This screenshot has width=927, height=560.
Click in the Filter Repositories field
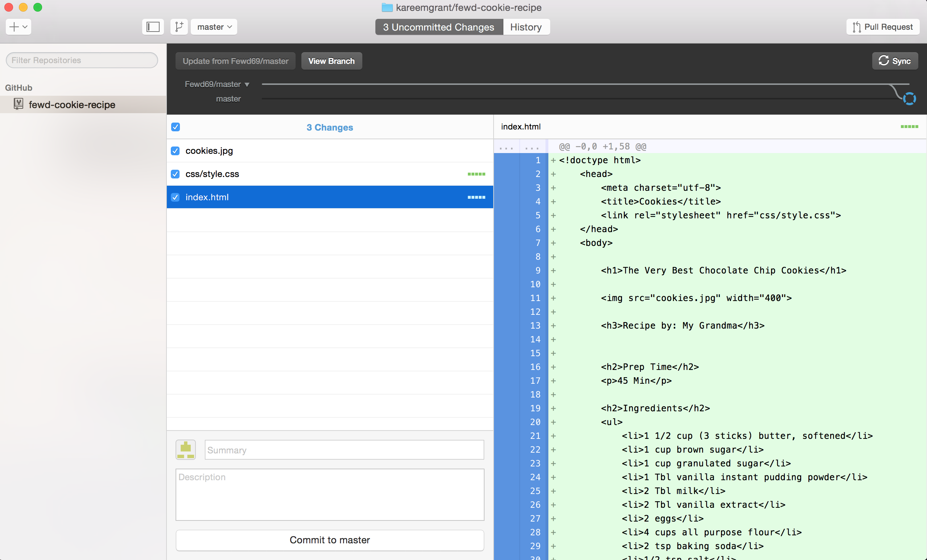tap(82, 60)
